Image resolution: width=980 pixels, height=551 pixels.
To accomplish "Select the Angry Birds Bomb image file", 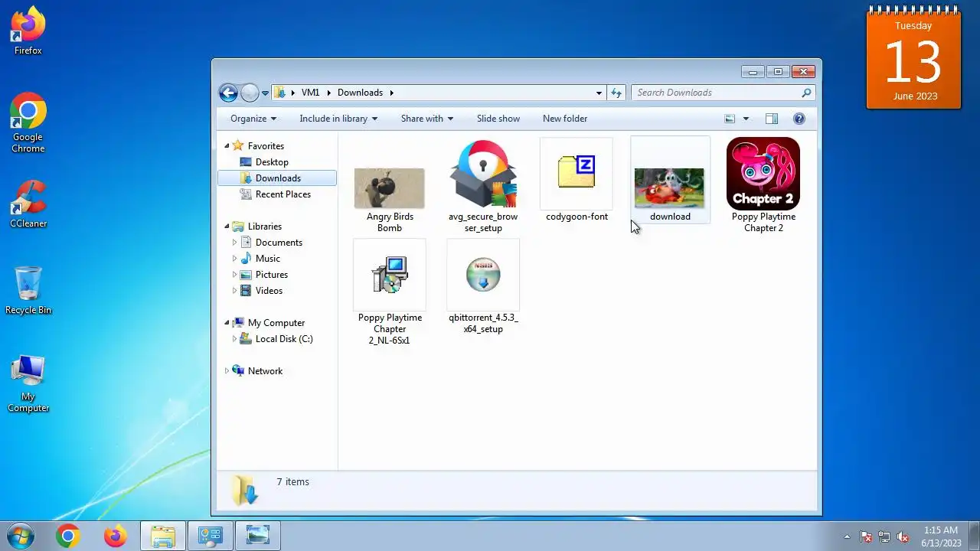I will pos(390,188).
